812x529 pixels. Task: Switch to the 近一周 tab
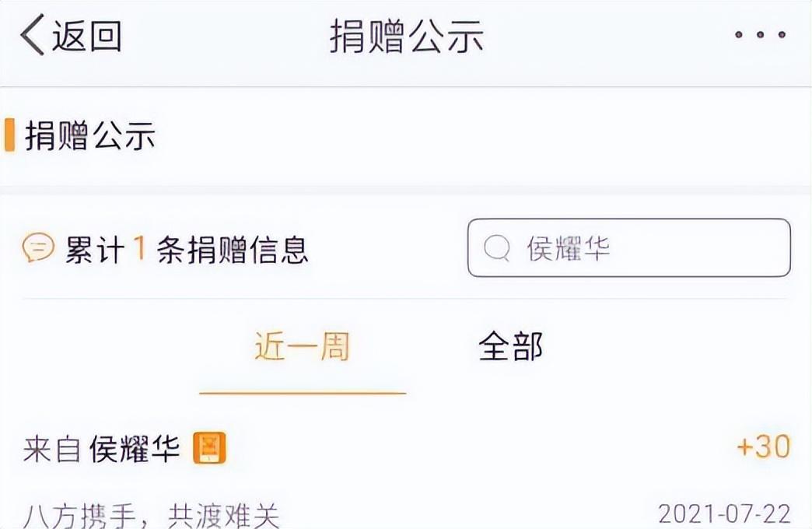pos(302,346)
